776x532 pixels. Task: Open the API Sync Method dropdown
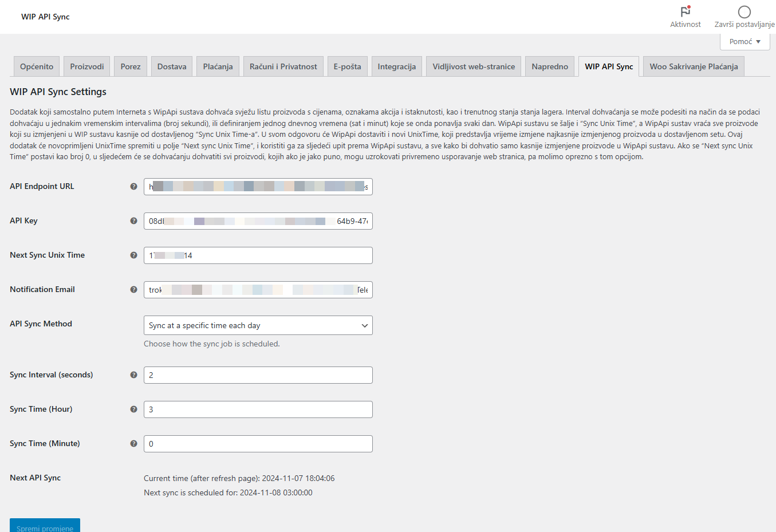pyautogui.click(x=258, y=325)
